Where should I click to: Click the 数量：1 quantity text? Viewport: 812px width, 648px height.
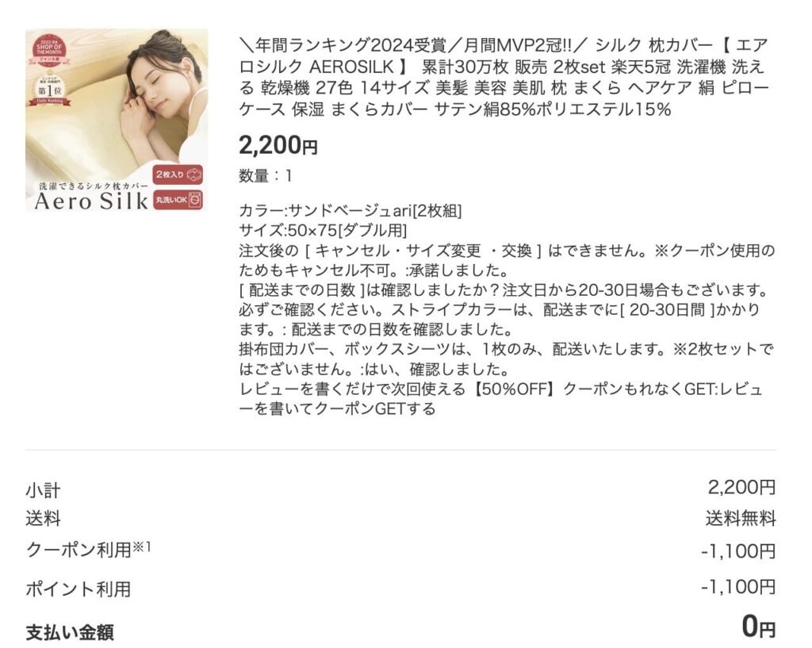click(x=265, y=176)
